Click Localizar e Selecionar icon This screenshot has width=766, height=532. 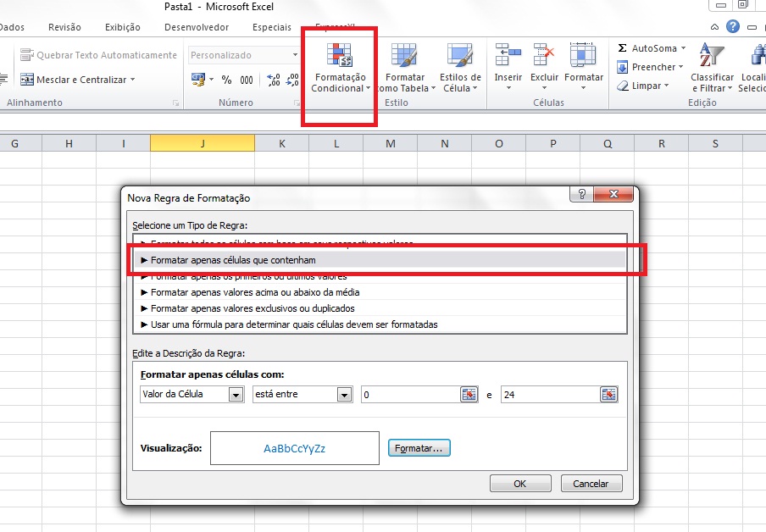758,54
